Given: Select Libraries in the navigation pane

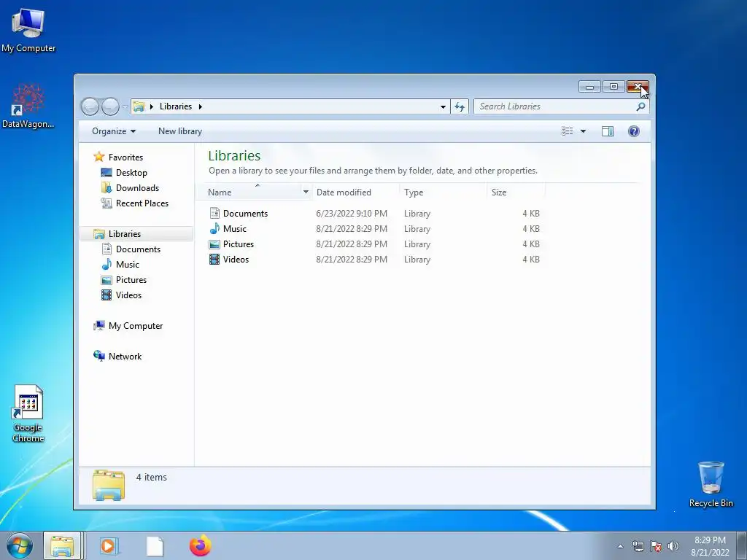Looking at the screenshot, I should pyautogui.click(x=136, y=234).
